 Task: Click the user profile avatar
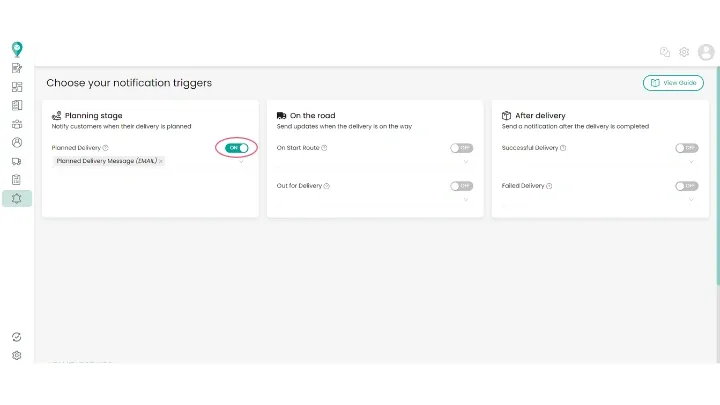706,52
